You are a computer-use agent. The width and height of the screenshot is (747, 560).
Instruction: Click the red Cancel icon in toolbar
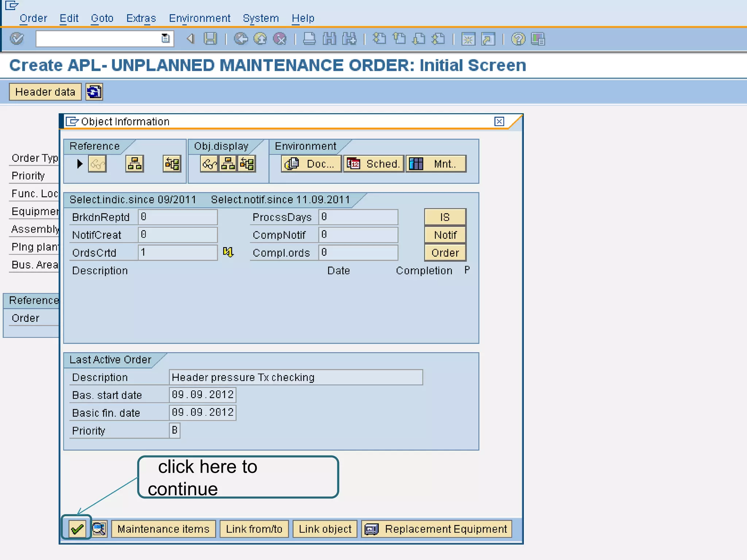coord(280,39)
